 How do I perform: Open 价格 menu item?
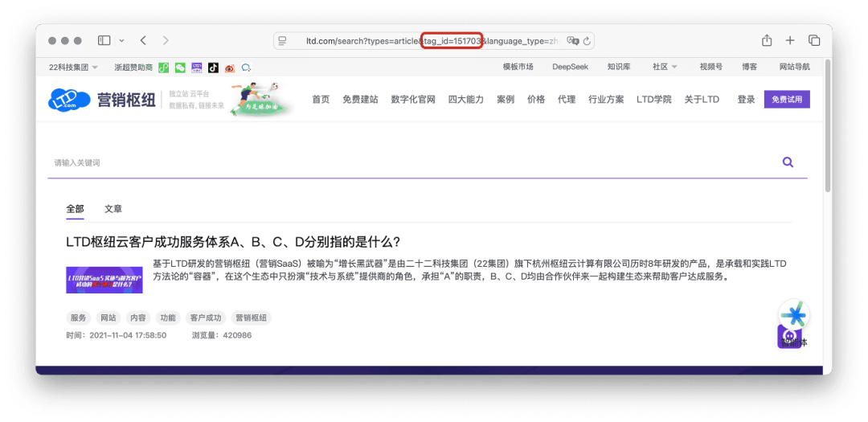[536, 100]
